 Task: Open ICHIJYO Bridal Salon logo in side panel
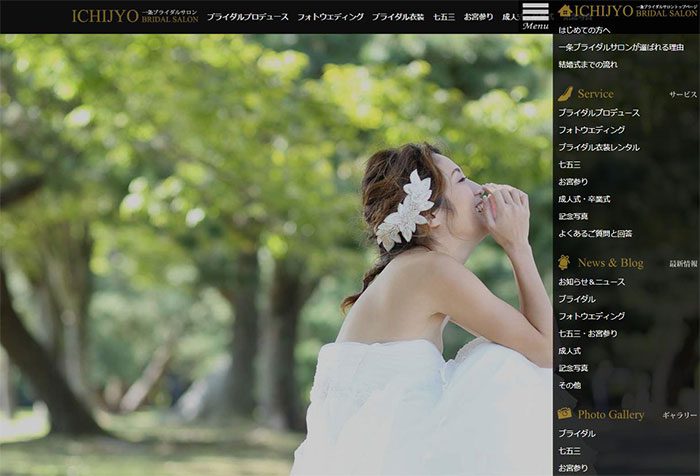635,11
